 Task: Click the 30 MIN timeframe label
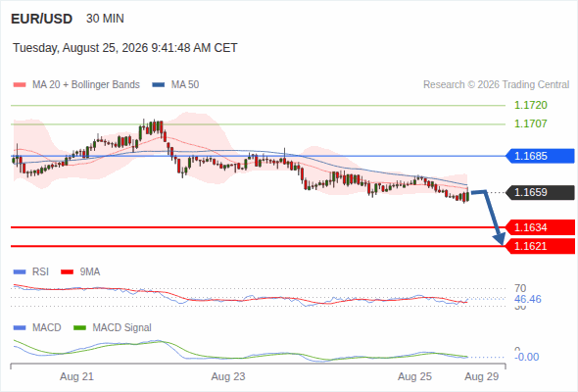coord(105,19)
